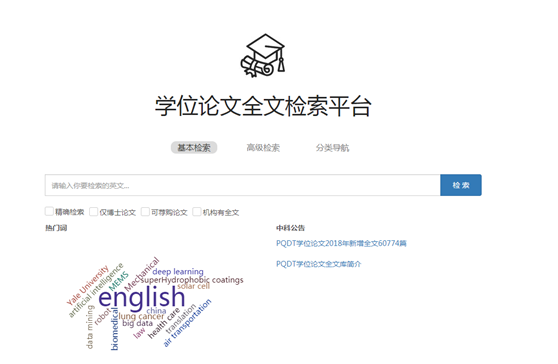
Task: Click the blue 检索 search button
Action: (x=461, y=185)
